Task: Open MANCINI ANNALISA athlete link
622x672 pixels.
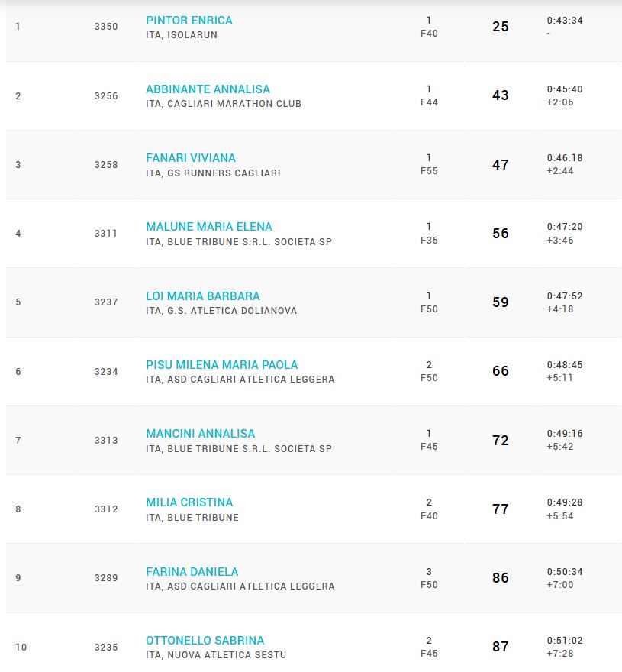Action: [201, 433]
